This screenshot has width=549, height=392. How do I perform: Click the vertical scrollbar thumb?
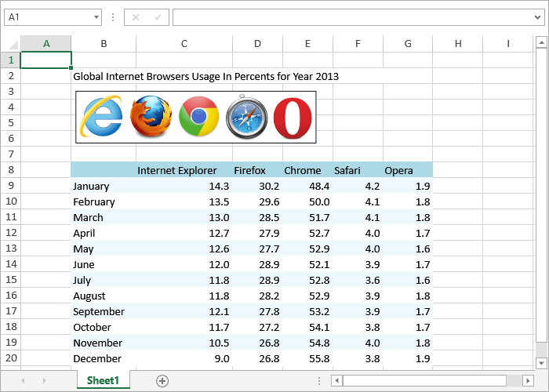541,195
